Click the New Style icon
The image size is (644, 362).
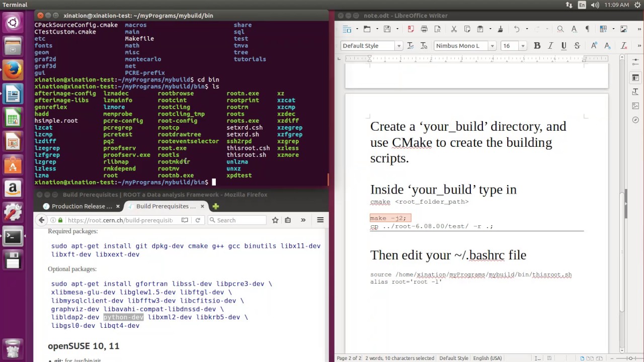tap(424, 46)
